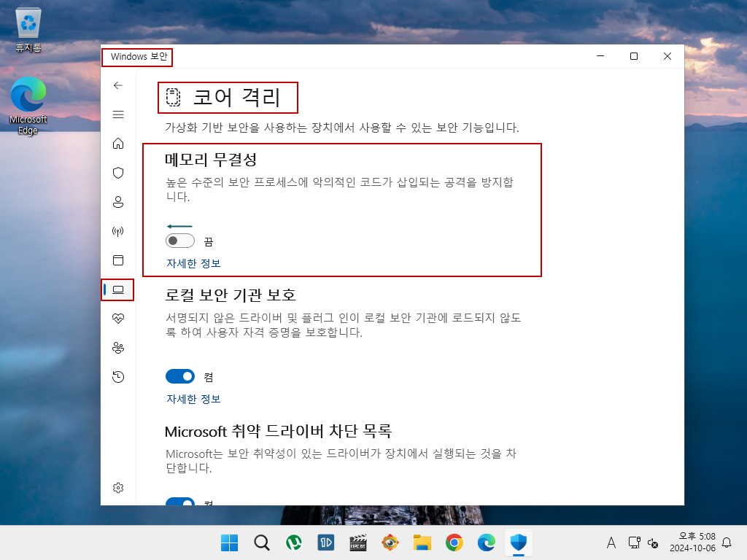Close the Windows 보안 window
747x560 pixels.
[x=667, y=56]
